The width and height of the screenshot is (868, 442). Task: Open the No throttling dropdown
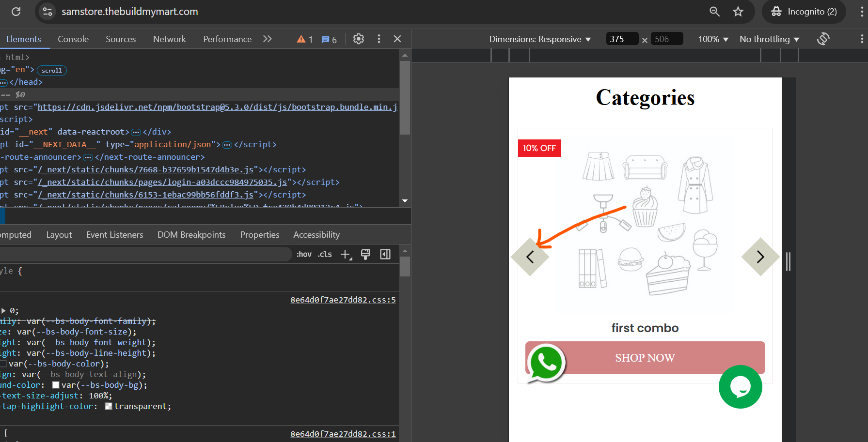pos(769,39)
